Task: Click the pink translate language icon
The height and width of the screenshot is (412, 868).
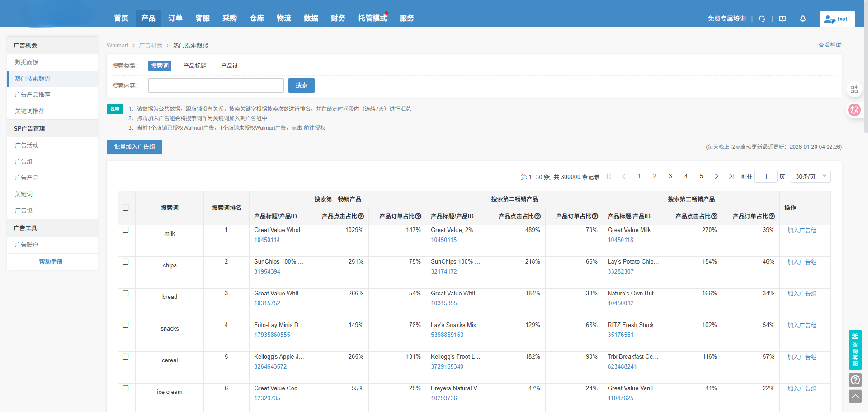Action: tap(854, 110)
